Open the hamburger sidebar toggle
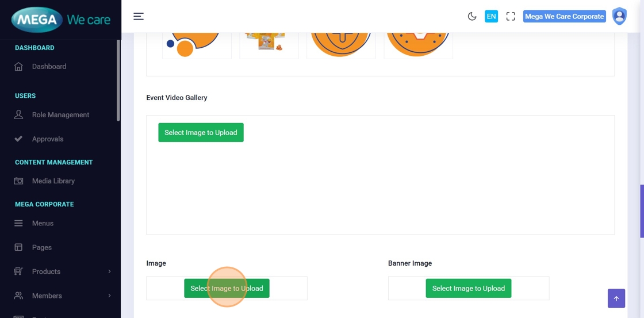 (139, 16)
